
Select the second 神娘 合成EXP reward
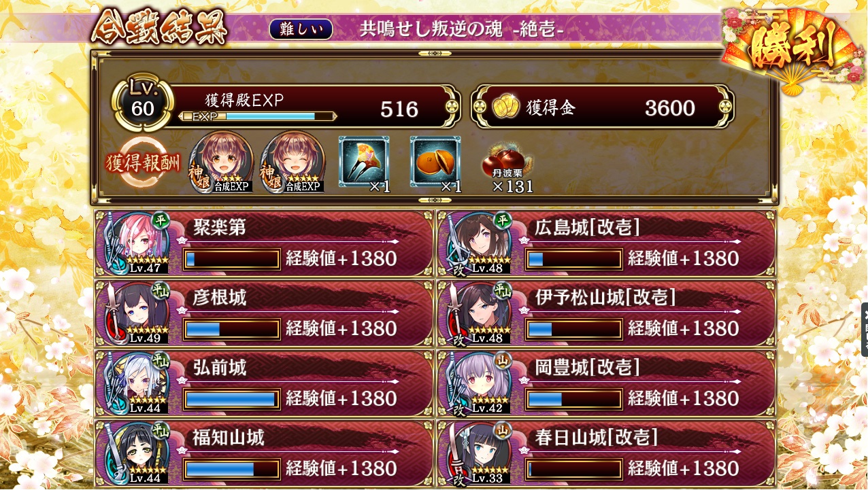pos(293,162)
